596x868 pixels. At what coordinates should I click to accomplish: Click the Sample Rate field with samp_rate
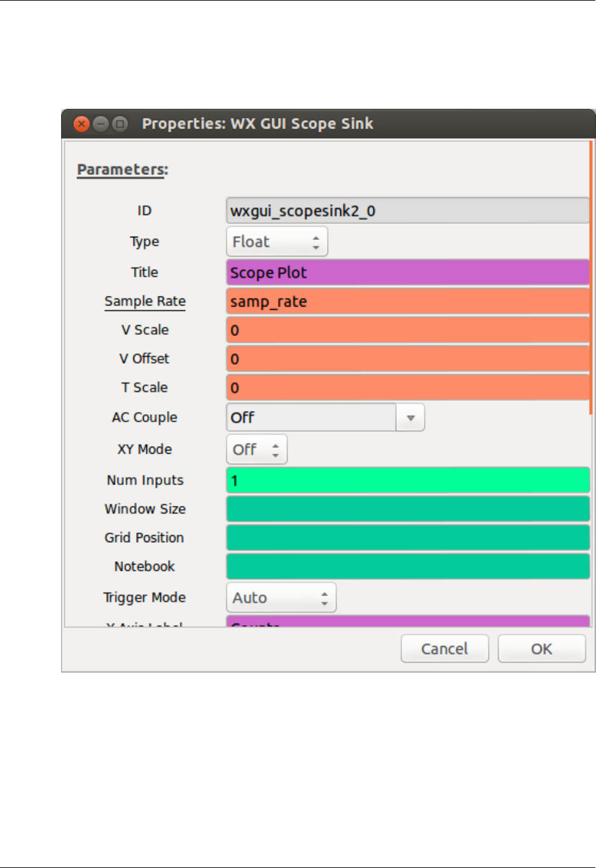pyautogui.click(x=407, y=302)
